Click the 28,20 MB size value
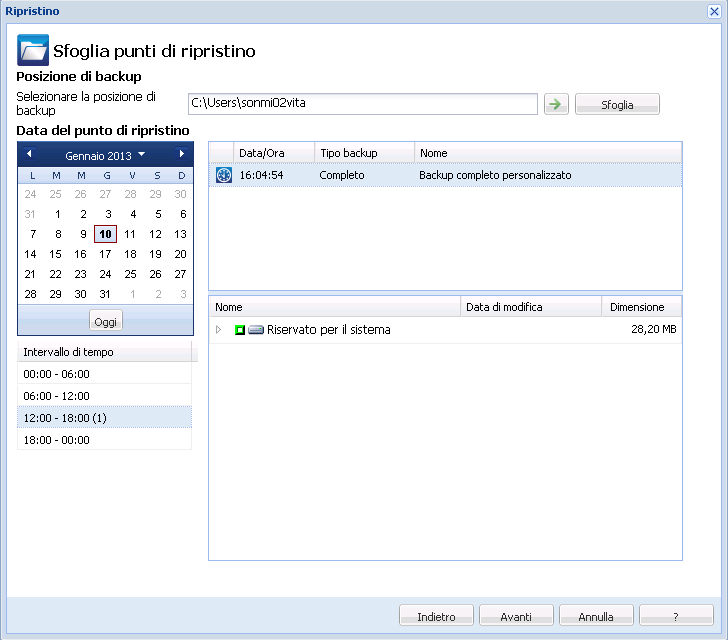Viewport: 728px width, 640px height. (653, 329)
